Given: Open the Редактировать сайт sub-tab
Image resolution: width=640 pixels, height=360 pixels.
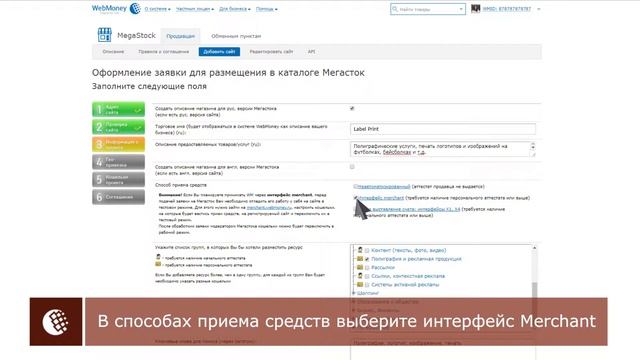Looking at the screenshot, I should click(271, 52).
